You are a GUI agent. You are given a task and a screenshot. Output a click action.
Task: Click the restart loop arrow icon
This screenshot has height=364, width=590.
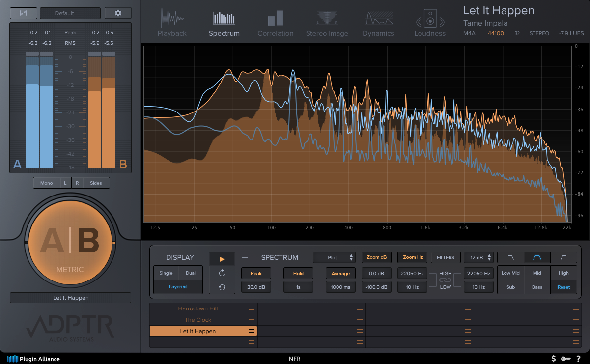point(222,273)
